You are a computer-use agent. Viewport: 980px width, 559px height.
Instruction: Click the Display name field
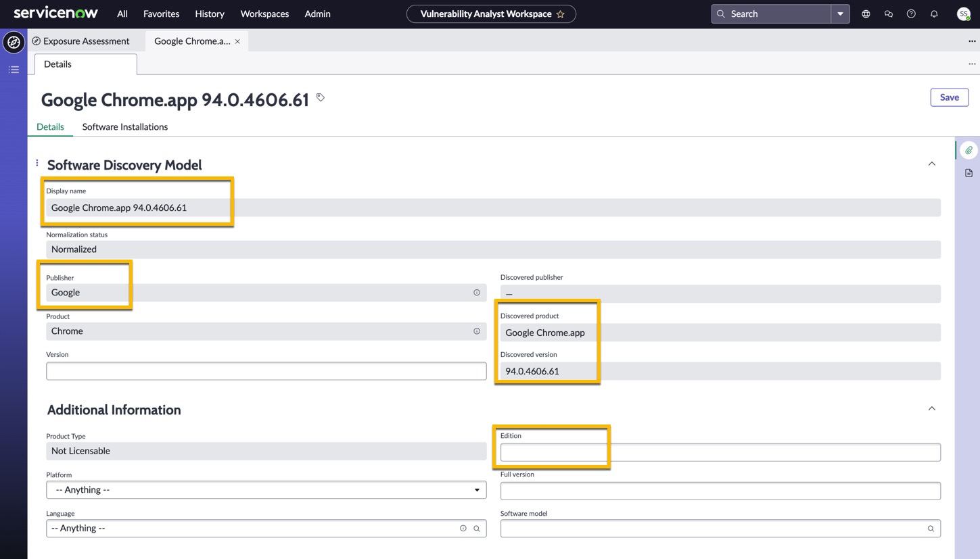493,208
